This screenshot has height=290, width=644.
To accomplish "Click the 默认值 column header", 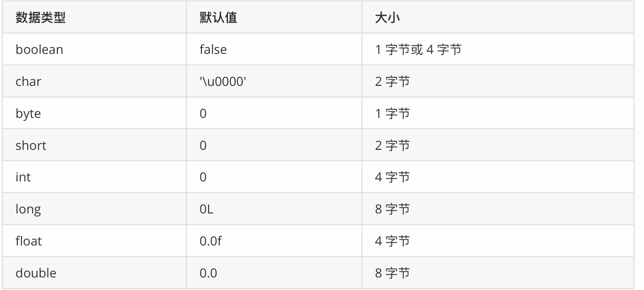I will [218, 18].
